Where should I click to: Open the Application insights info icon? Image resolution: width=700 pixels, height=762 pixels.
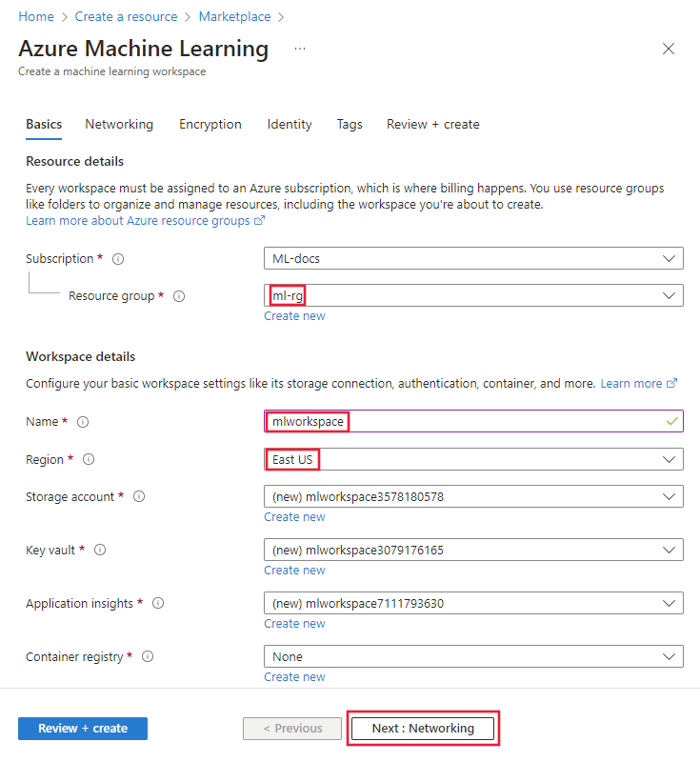(158, 603)
